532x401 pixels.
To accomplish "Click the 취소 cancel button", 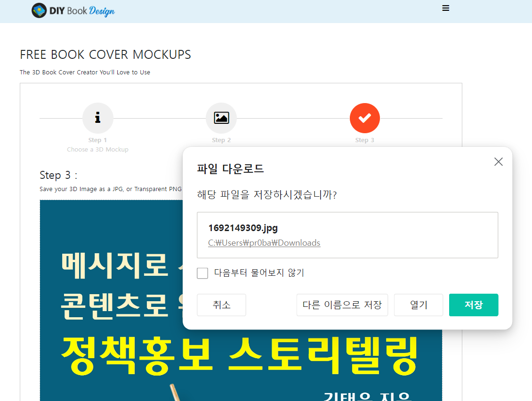I will (x=221, y=305).
